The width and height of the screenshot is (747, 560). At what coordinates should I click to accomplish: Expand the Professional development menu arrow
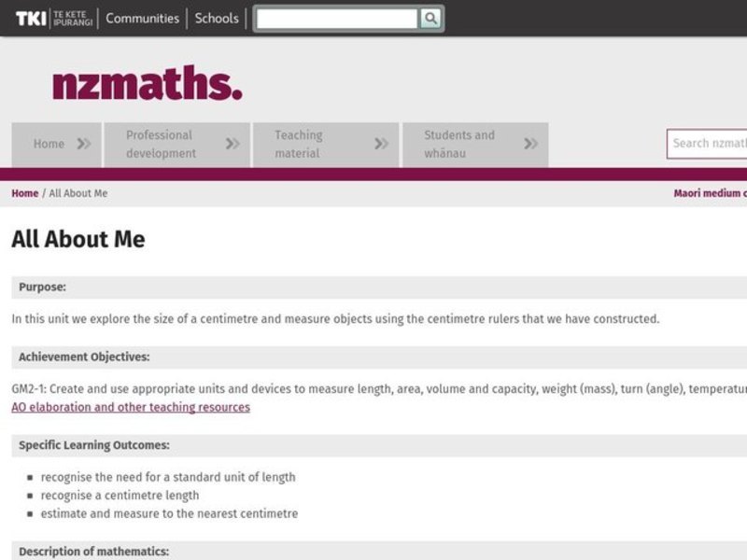233,144
